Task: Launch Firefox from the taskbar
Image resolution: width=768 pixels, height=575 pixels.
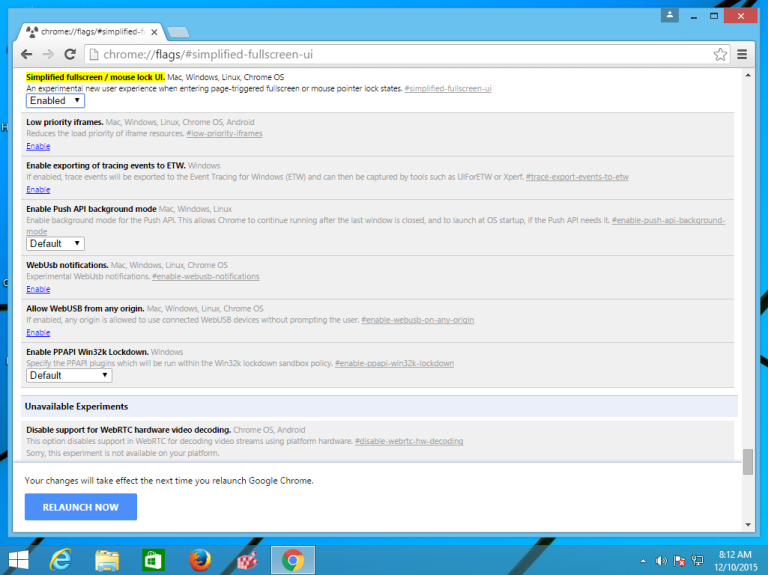Action: point(200,560)
